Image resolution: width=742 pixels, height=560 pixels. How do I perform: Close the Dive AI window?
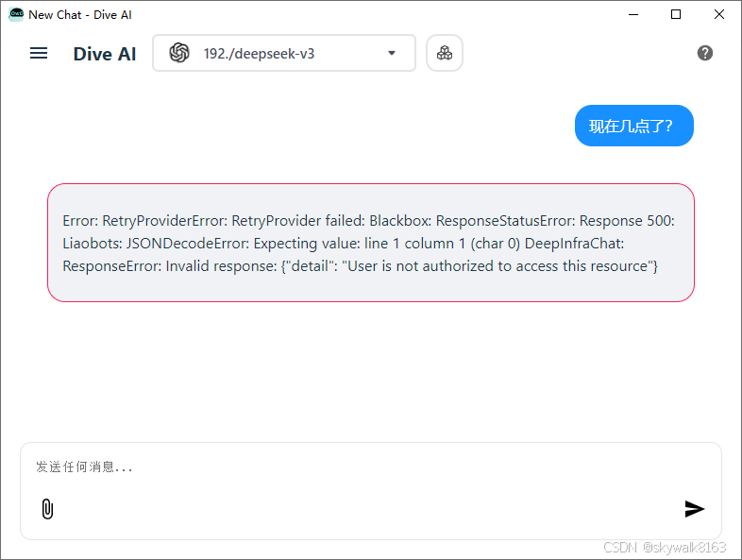point(718,15)
